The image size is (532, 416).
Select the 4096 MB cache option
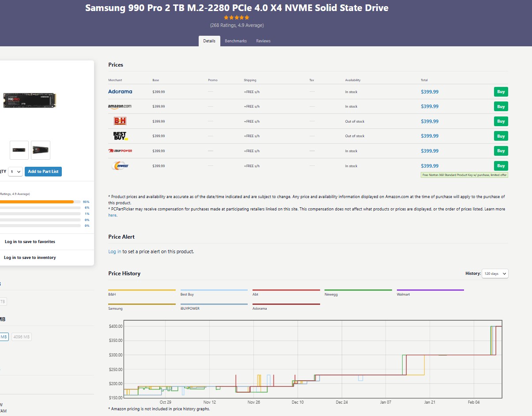coord(22,337)
